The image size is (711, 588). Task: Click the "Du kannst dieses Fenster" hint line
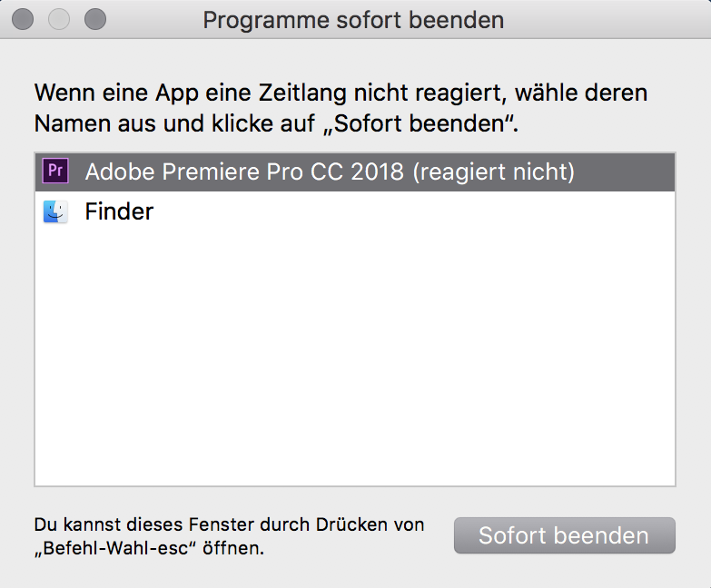(x=229, y=524)
